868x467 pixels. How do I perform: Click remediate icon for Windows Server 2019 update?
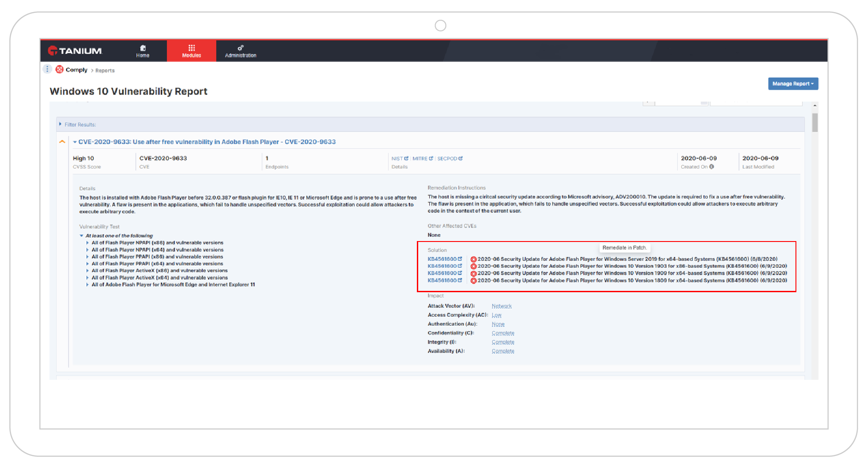click(x=473, y=259)
